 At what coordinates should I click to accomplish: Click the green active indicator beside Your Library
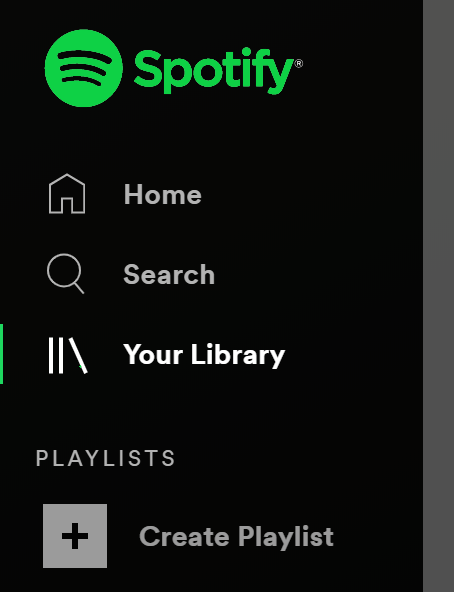[2, 354]
